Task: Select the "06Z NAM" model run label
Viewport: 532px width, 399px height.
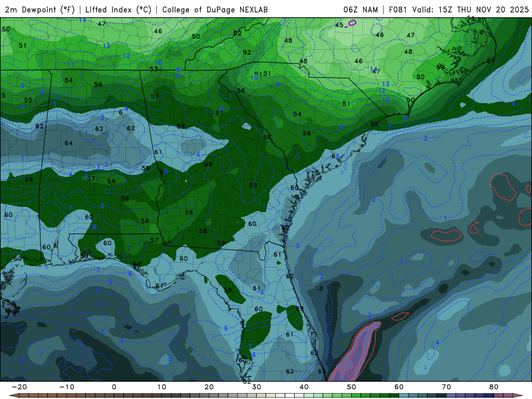Action: coord(360,9)
